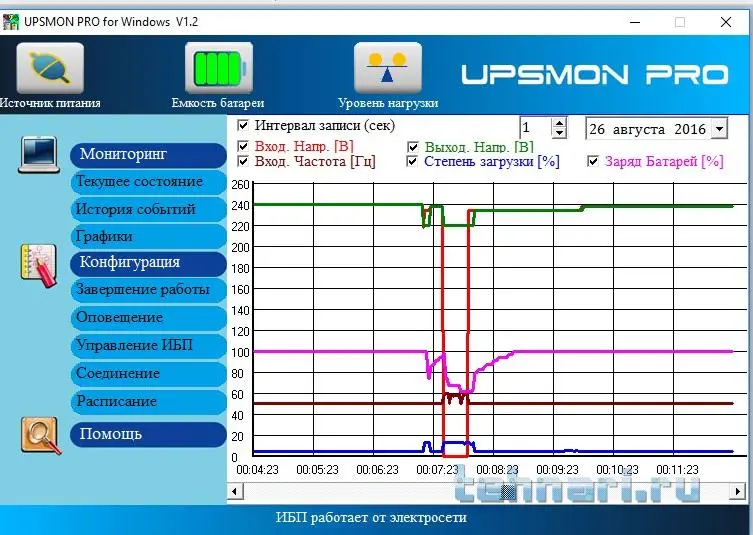
Task: Increase the recording interval with up arrow
Action: pyautogui.click(x=559, y=123)
